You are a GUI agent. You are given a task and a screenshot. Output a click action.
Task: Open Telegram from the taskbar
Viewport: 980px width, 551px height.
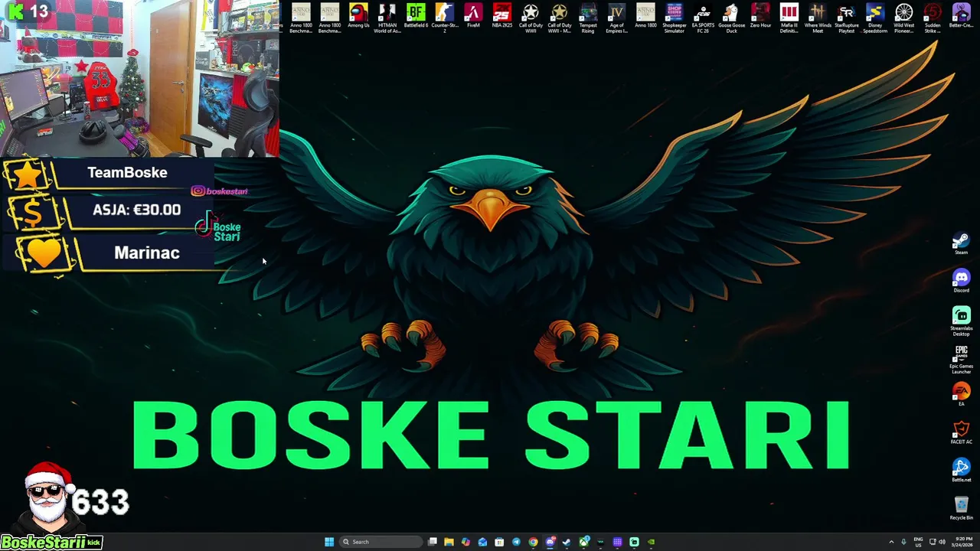point(516,542)
